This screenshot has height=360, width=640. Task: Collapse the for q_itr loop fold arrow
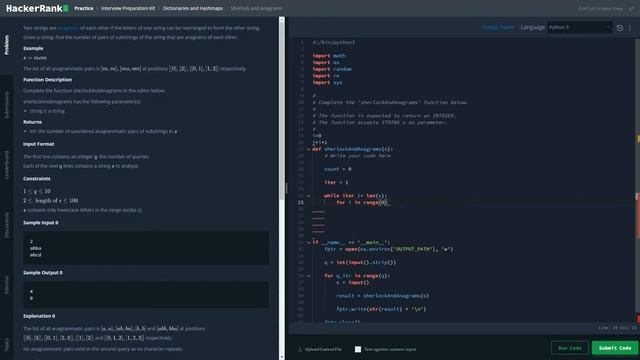309,276
